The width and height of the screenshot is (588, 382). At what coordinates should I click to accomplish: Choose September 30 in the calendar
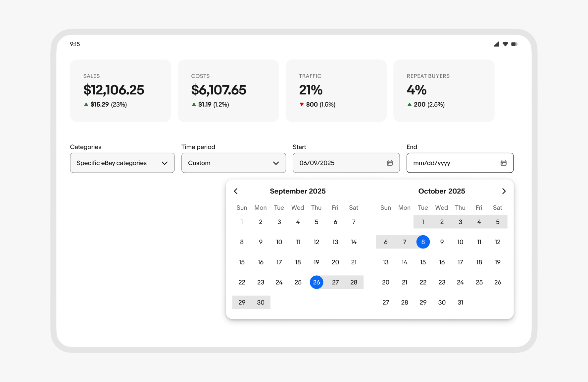click(261, 302)
